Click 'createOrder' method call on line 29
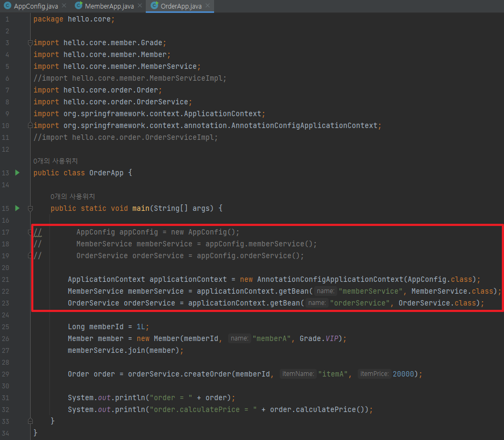Viewport: 504px width, 440px height. [207, 374]
